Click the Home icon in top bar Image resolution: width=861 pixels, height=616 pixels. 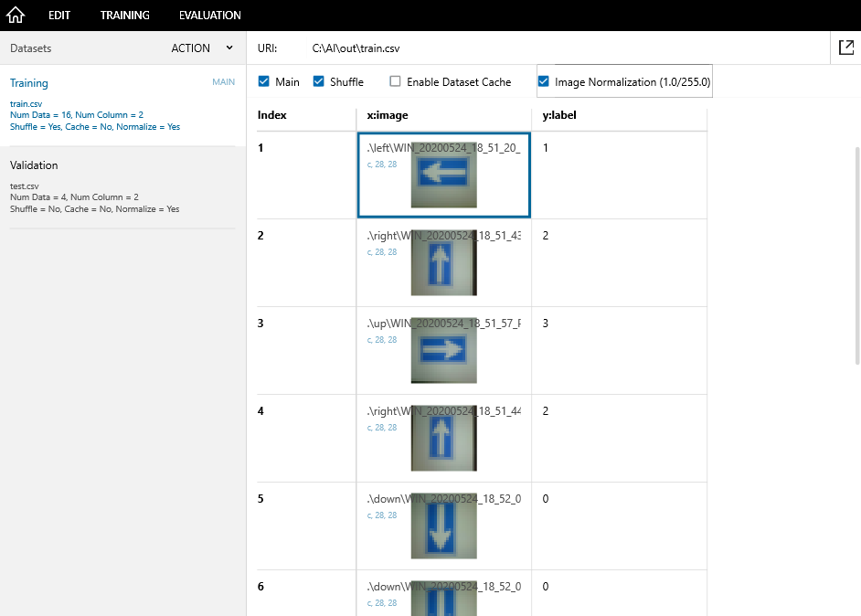(x=16, y=15)
